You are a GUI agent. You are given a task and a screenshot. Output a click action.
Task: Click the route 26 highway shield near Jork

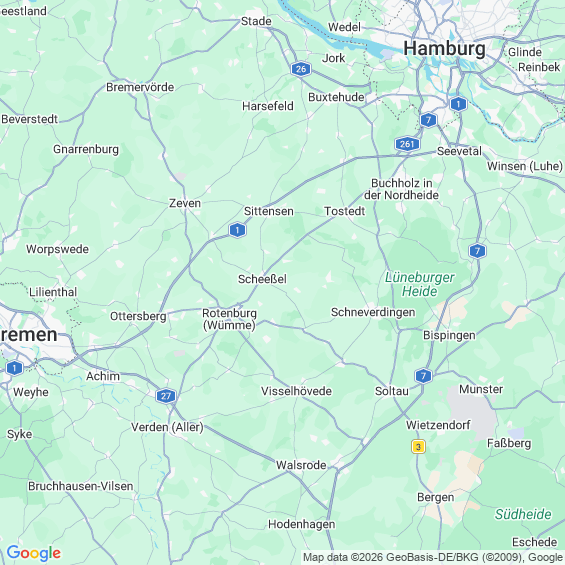[301, 69]
